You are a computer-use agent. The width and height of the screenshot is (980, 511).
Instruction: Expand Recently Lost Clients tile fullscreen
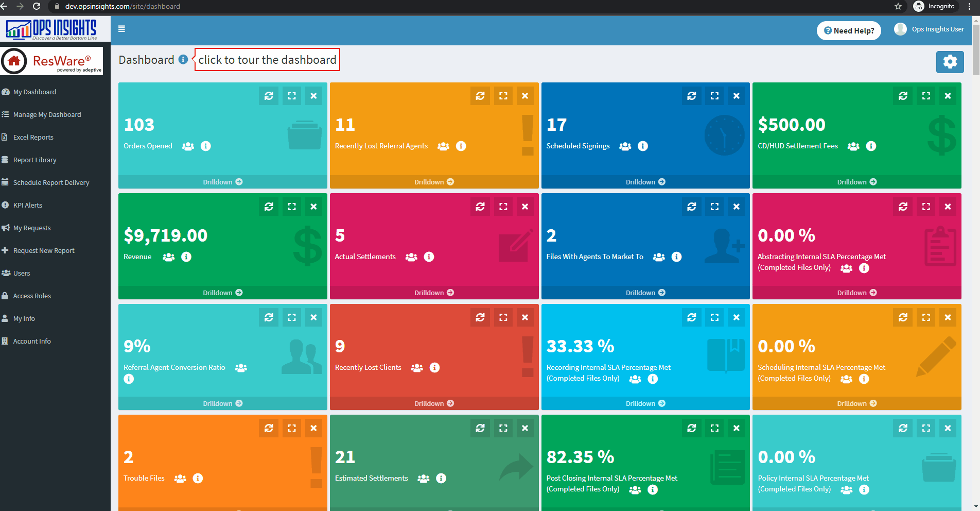pyautogui.click(x=503, y=317)
